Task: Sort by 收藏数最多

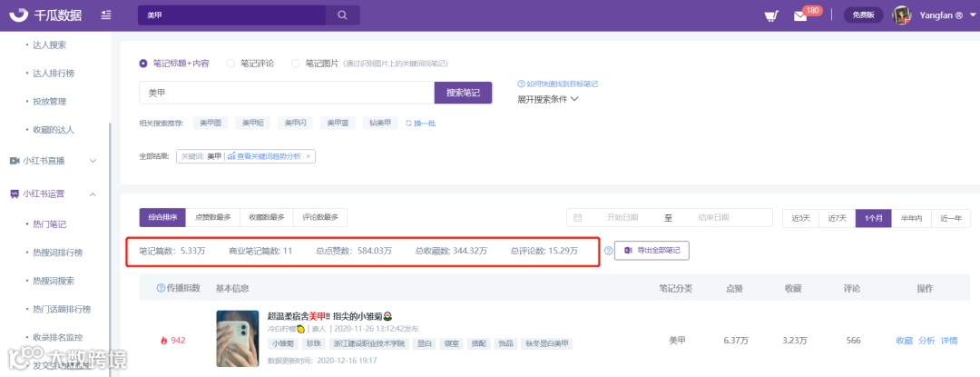Action: point(266,218)
